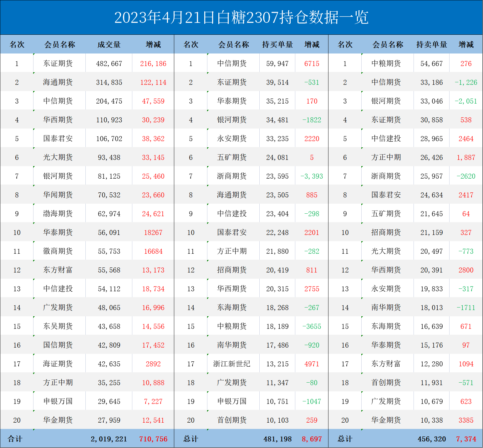Click long change value 2755
Screen dimensions: 483x448
(x=312, y=289)
